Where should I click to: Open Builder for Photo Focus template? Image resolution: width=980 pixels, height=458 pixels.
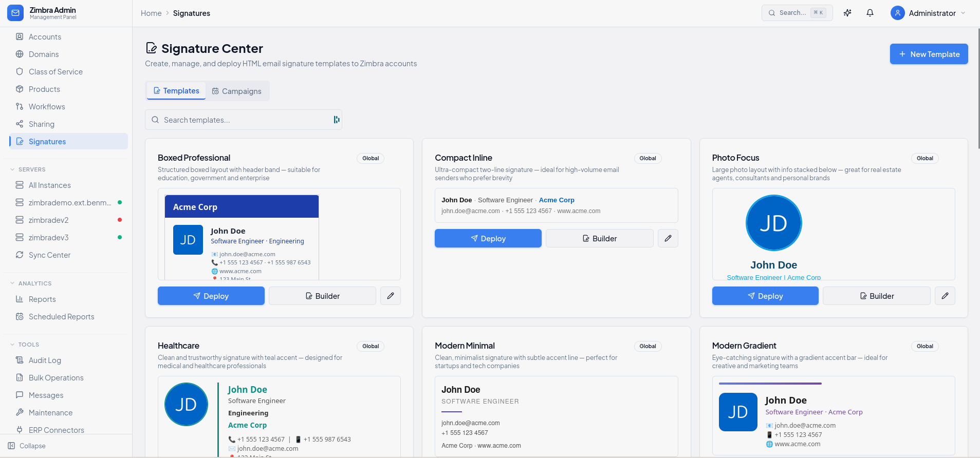876,296
